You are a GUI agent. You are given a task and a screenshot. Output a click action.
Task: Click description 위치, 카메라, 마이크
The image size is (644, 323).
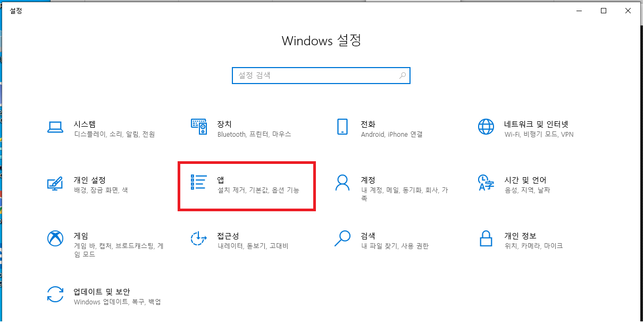(533, 246)
